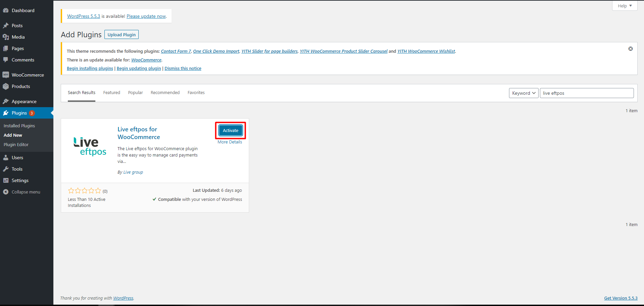This screenshot has width=644, height=306.
Task: Dismiss the theme notice with the X icon
Action: (x=631, y=49)
